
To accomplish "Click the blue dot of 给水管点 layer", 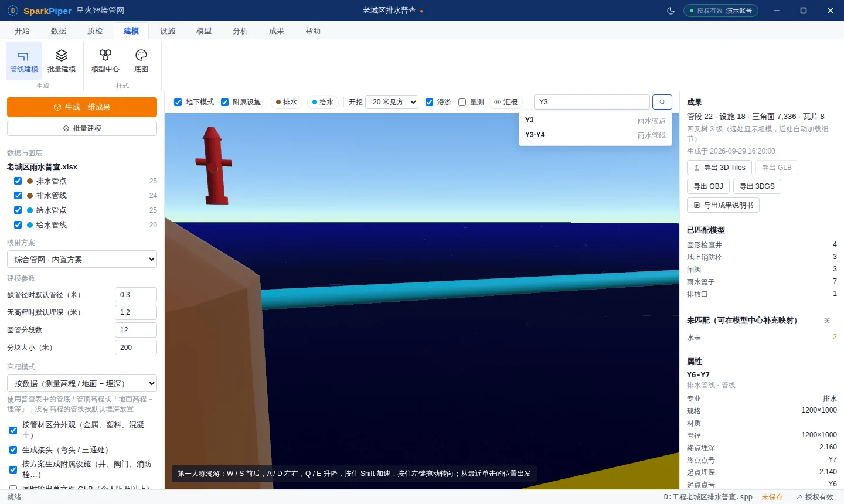I will click(x=30, y=210).
